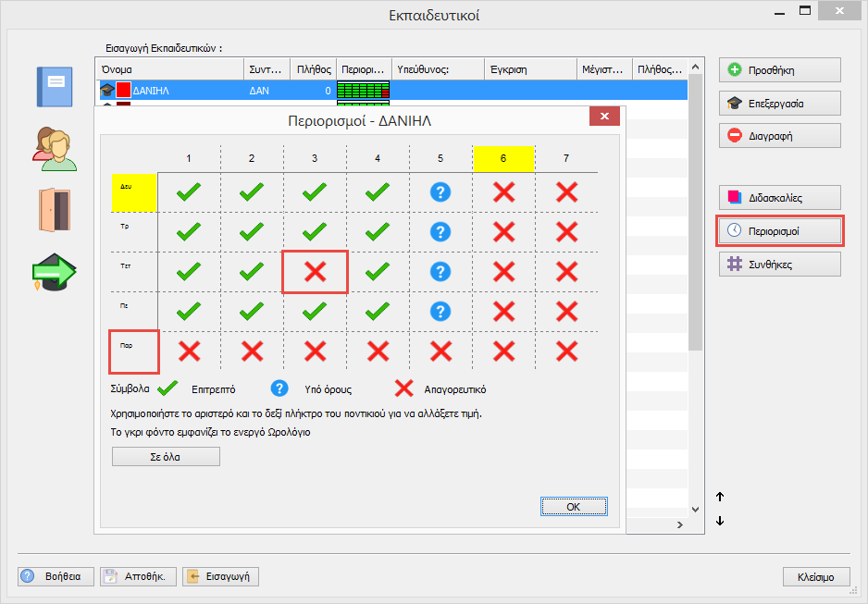This screenshot has width=868, height=604.
Task: Select the Παρ Friday row header
Action: pos(134,351)
